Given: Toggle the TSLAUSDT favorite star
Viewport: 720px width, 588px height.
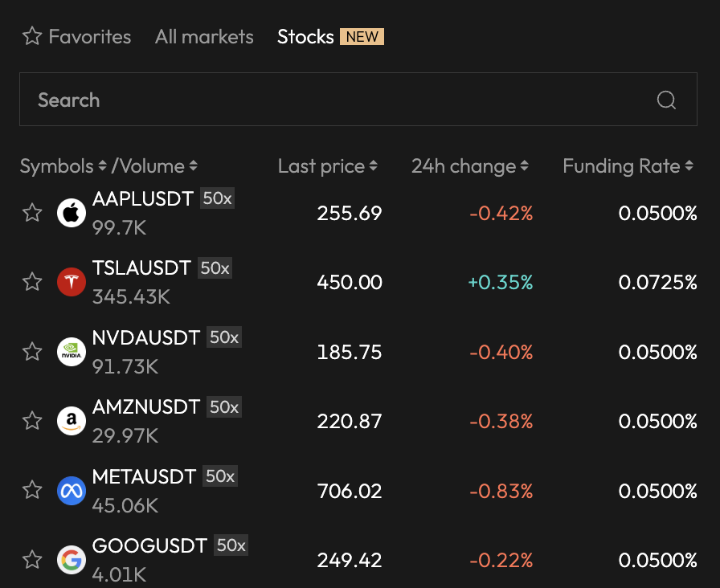Looking at the screenshot, I should [x=32, y=282].
